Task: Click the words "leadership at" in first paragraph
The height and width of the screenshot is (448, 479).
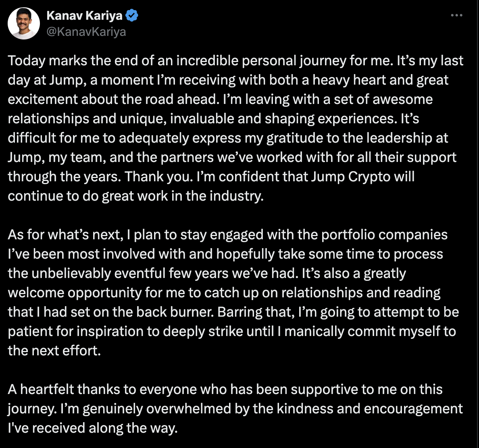Action: (x=407, y=138)
